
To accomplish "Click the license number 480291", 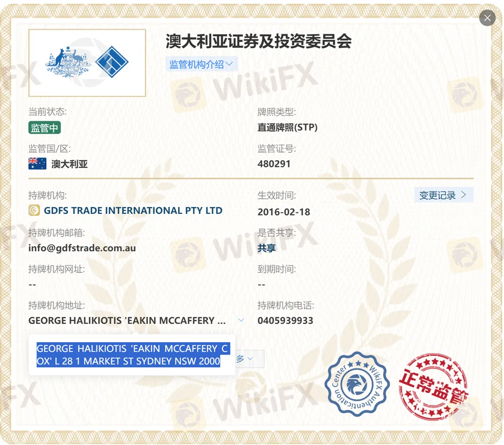I will coord(274,164).
